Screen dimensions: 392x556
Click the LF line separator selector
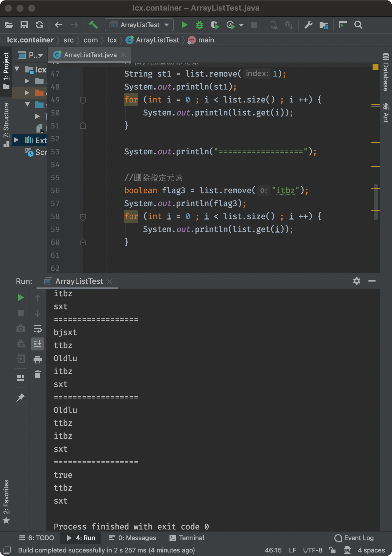pyautogui.click(x=293, y=550)
